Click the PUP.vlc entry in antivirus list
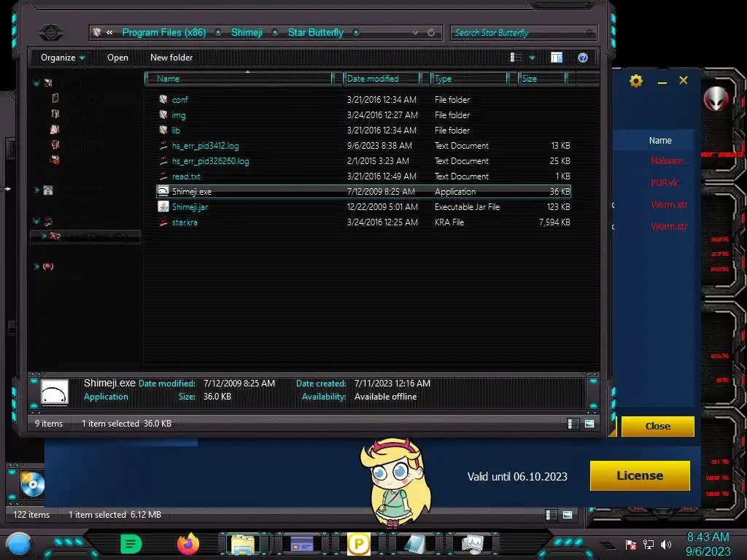Screen dimensions: 747x560 (665, 183)
